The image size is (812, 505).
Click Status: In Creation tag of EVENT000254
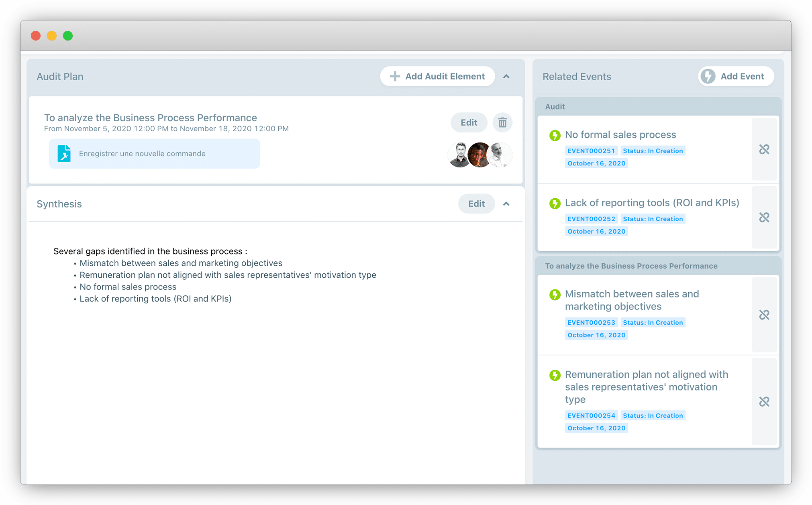click(x=653, y=415)
